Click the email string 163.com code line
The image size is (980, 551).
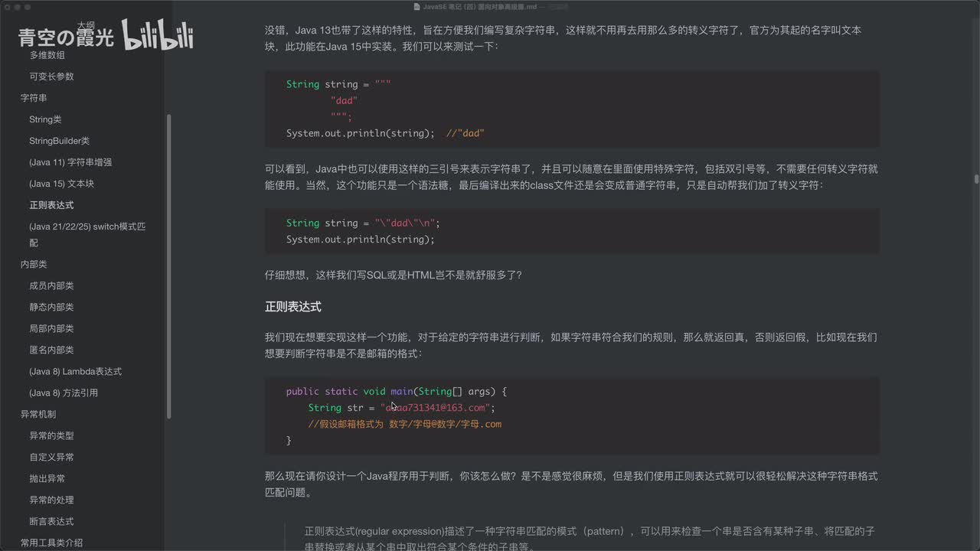tap(402, 408)
